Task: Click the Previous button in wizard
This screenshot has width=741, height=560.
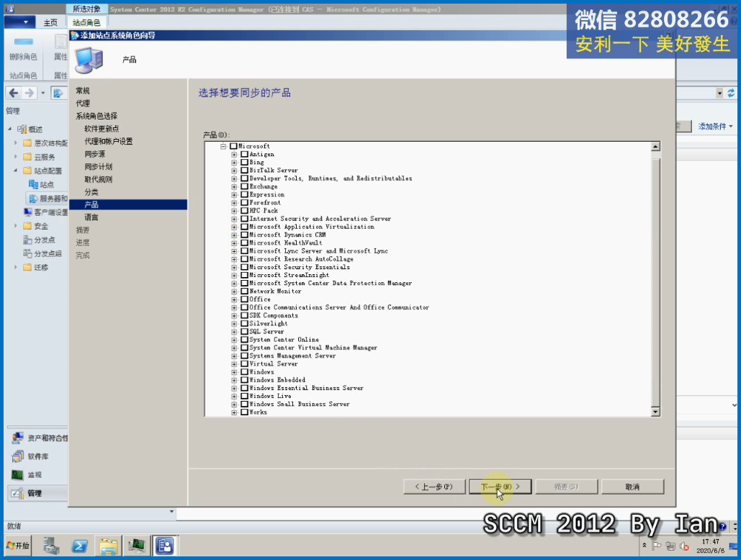Action: [434, 487]
